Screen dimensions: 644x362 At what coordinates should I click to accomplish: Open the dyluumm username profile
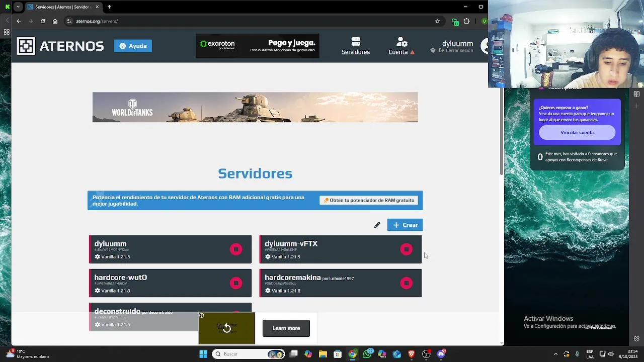click(457, 43)
